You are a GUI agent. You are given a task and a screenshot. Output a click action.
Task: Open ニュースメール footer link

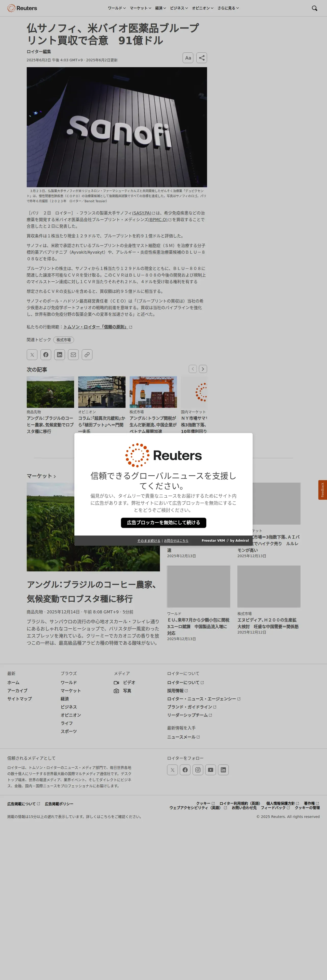pyautogui.click(x=183, y=737)
